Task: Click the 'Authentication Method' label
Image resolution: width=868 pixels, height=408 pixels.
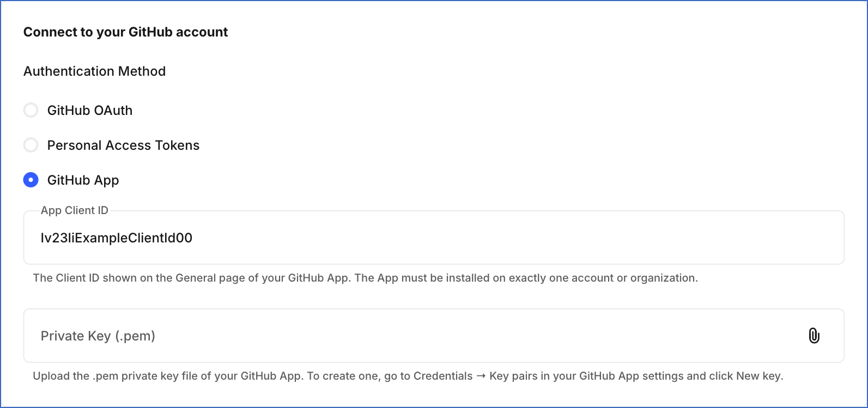Action: click(94, 71)
